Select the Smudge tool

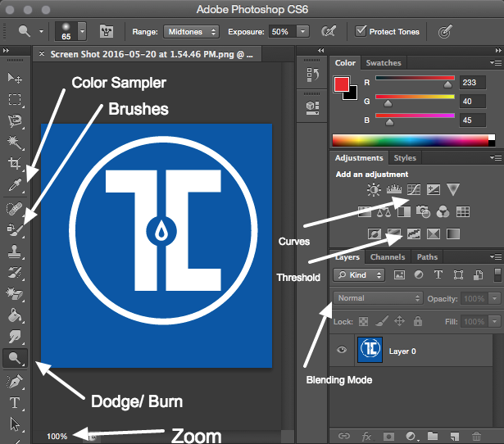click(15, 337)
